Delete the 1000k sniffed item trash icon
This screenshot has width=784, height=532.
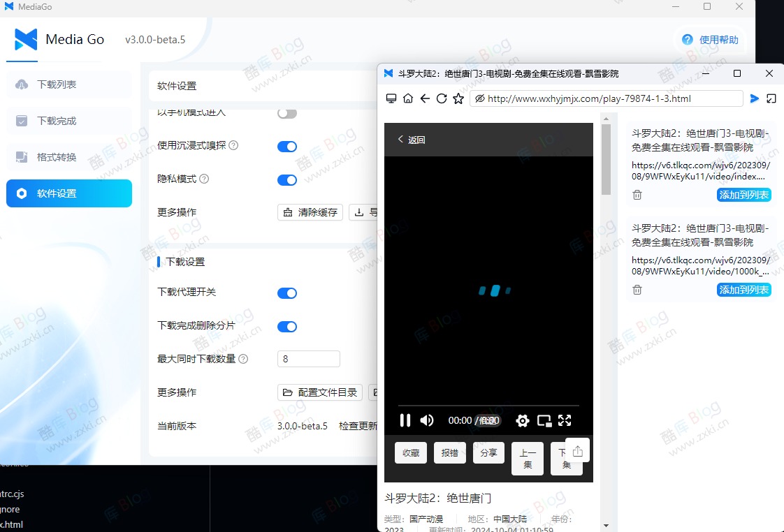(x=637, y=290)
